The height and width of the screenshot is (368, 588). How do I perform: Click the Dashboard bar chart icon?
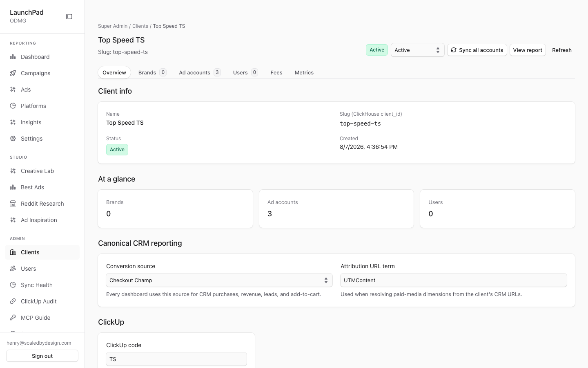(13, 57)
